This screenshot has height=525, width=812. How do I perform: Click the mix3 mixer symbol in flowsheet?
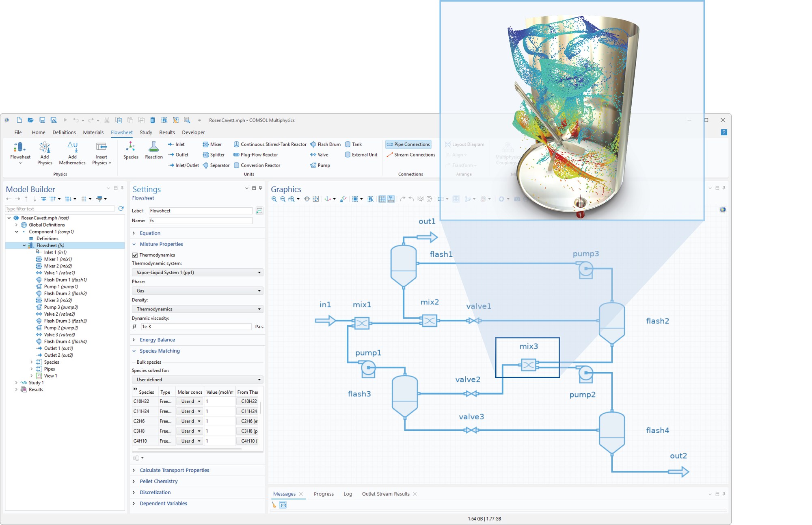pyautogui.click(x=528, y=365)
